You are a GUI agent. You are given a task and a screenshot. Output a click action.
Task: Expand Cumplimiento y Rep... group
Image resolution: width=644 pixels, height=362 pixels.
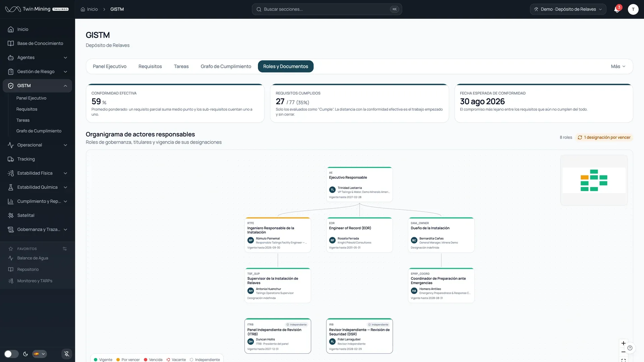(x=37, y=201)
